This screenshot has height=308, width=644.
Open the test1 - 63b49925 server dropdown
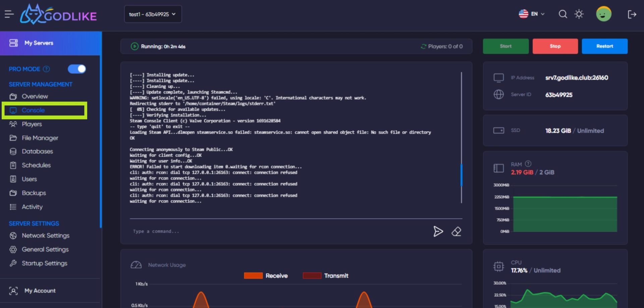(153, 14)
